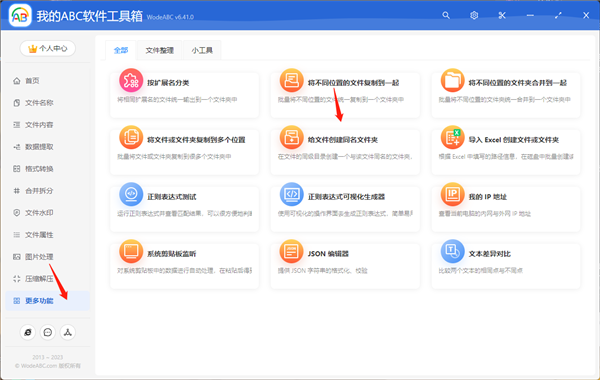Click the search icon in title bar
Viewport: 600px width, 380px height.
coord(446,15)
